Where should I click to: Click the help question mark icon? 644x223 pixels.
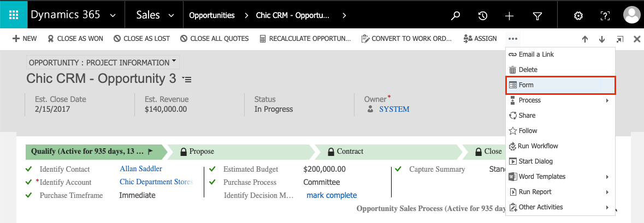click(605, 16)
